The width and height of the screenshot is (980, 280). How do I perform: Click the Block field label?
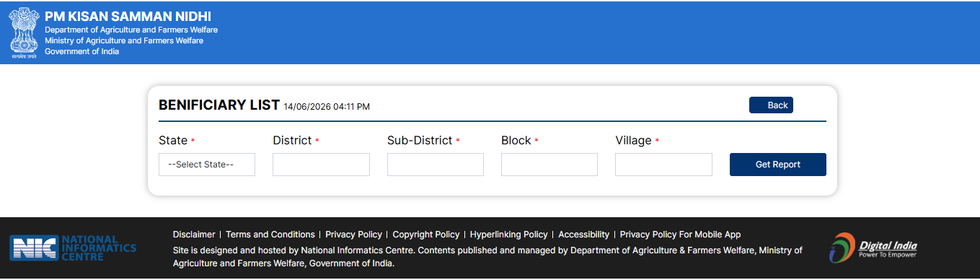click(516, 141)
